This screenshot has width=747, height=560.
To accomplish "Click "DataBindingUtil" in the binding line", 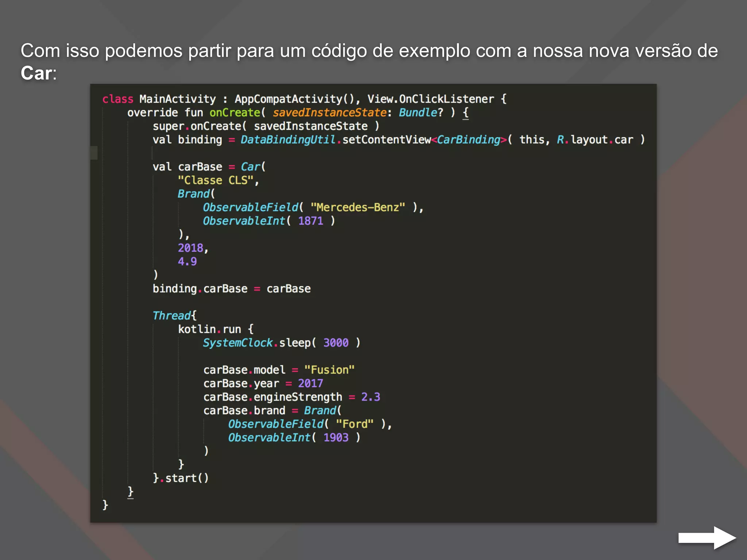I will coord(288,140).
